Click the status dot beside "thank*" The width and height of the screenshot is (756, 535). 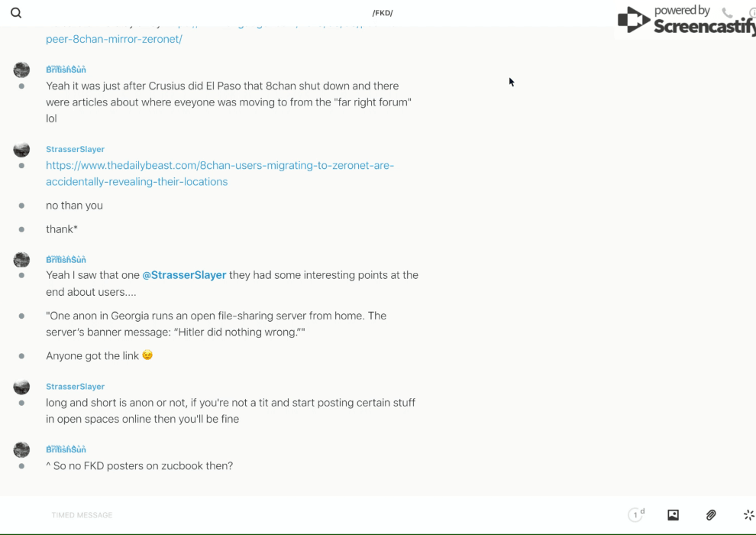pyautogui.click(x=21, y=229)
